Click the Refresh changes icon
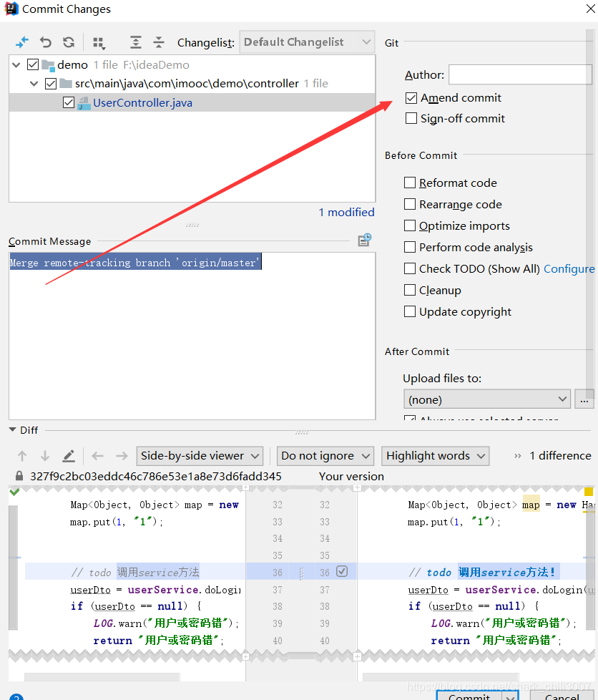This screenshot has width=598, height=700. click(x=69, y=42)
